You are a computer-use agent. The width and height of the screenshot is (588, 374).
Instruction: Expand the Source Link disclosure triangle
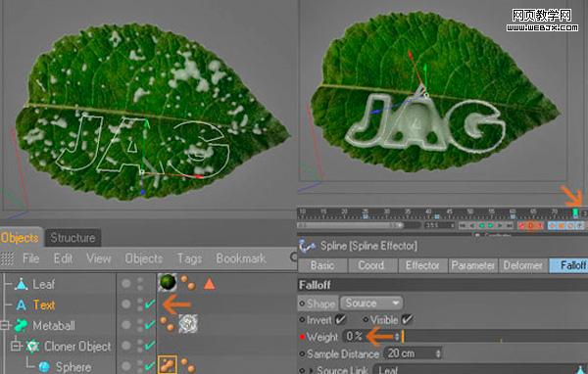[x=311, y=370]
